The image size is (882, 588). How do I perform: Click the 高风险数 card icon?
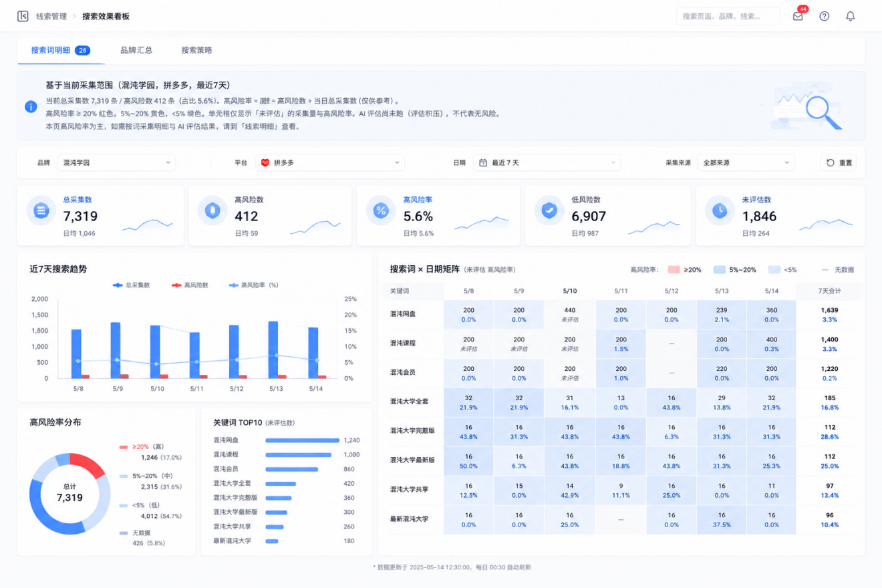click(x=212, y=210)
